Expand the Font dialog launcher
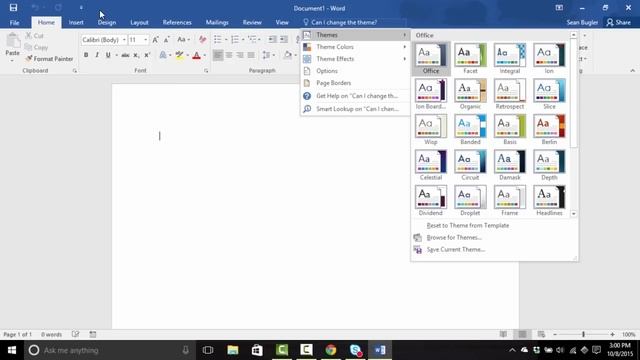640x360 pixels. tap(206, 71)
